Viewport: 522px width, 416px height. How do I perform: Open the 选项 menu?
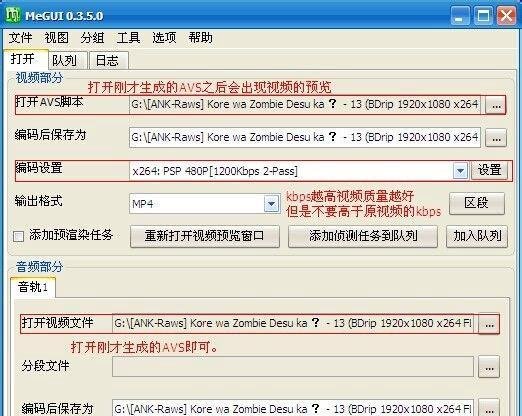pos(164,38)
